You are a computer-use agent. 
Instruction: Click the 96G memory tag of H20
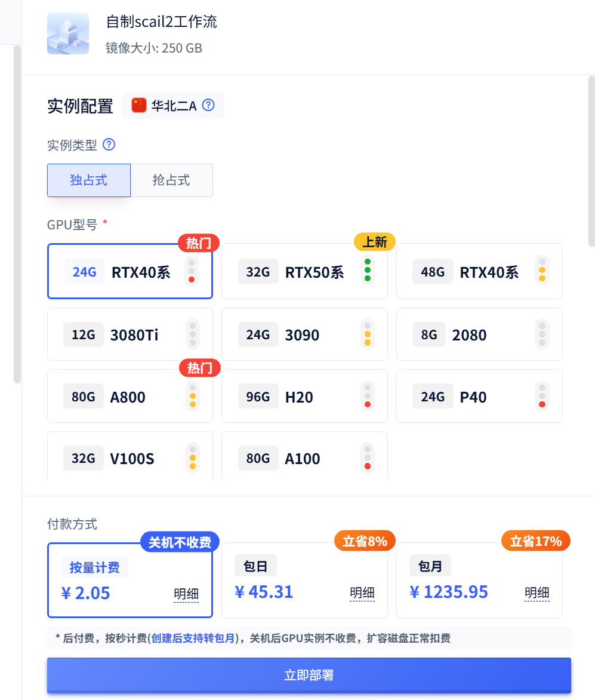[258, 397]
